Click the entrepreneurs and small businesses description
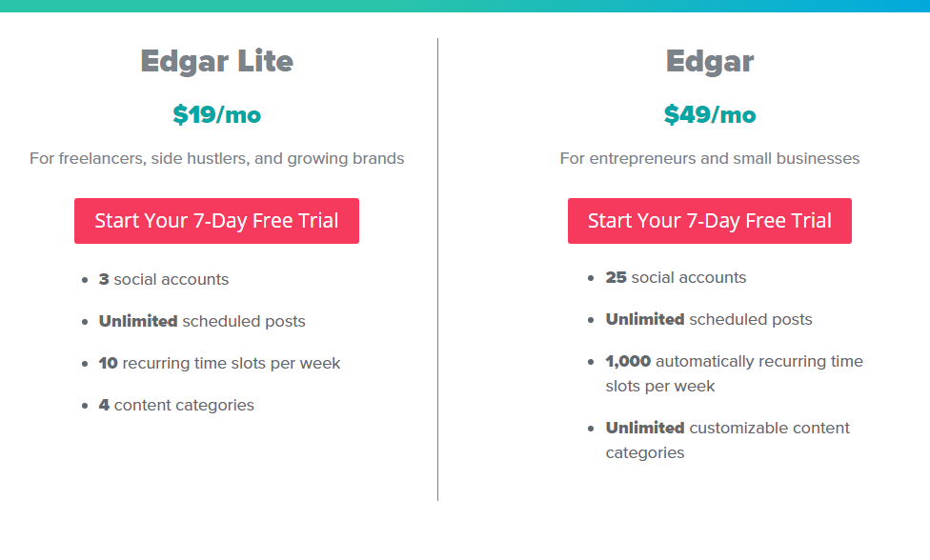This screenshot has height=560, width=930. pos(709,158)
